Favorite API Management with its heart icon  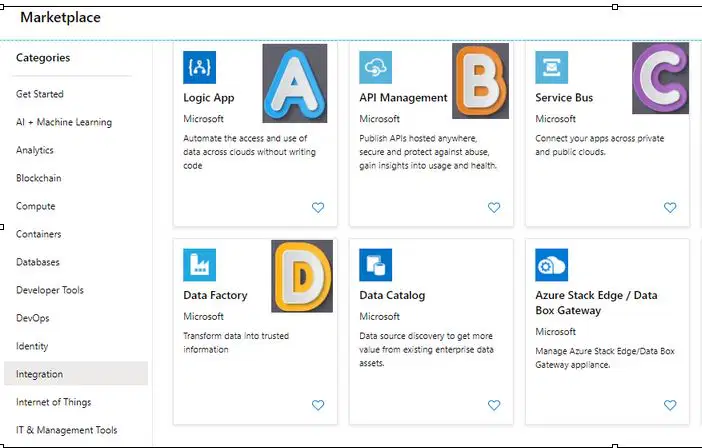(494, 207)
